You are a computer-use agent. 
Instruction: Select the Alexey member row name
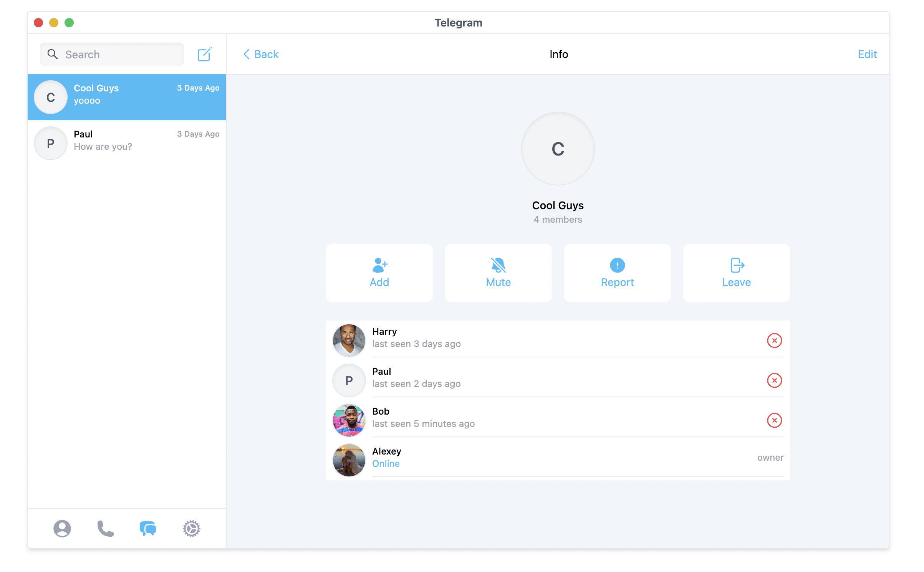click(387, 451)
